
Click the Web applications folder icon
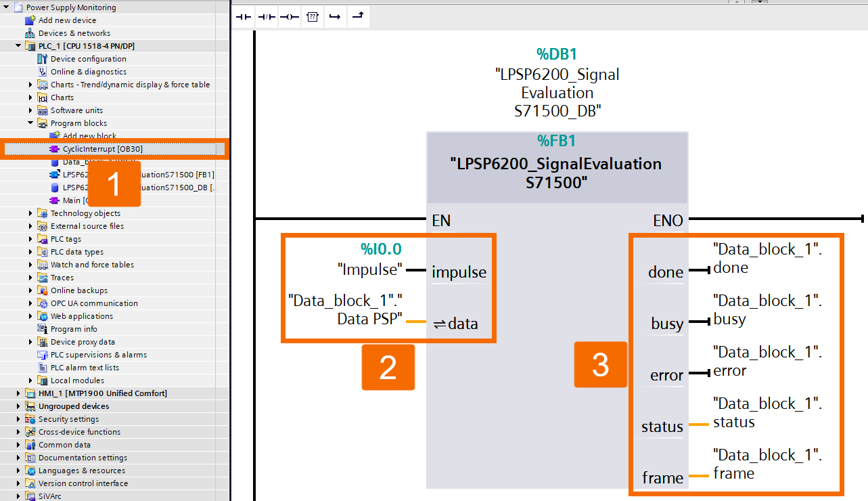(42, 316)
